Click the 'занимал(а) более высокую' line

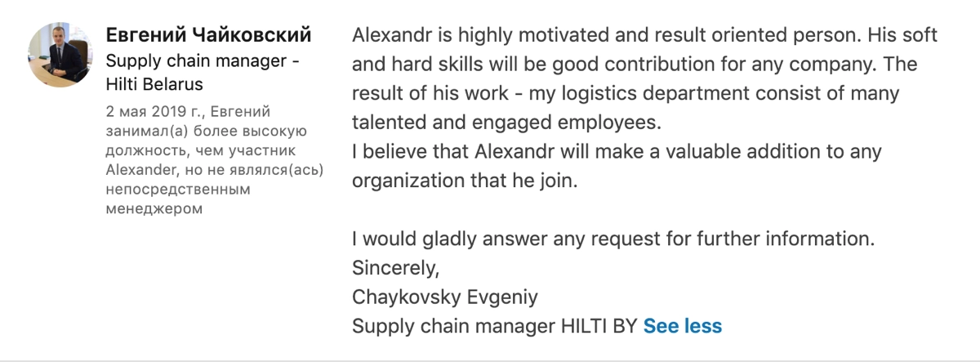click(206, 131)
